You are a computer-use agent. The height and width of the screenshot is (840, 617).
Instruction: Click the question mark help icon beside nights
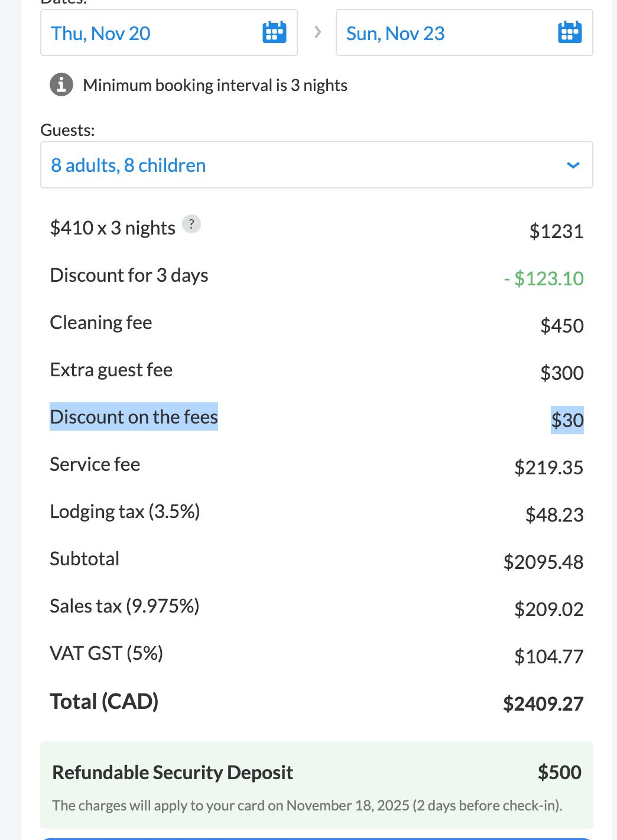pyautogui.click(x=191, y=224)
